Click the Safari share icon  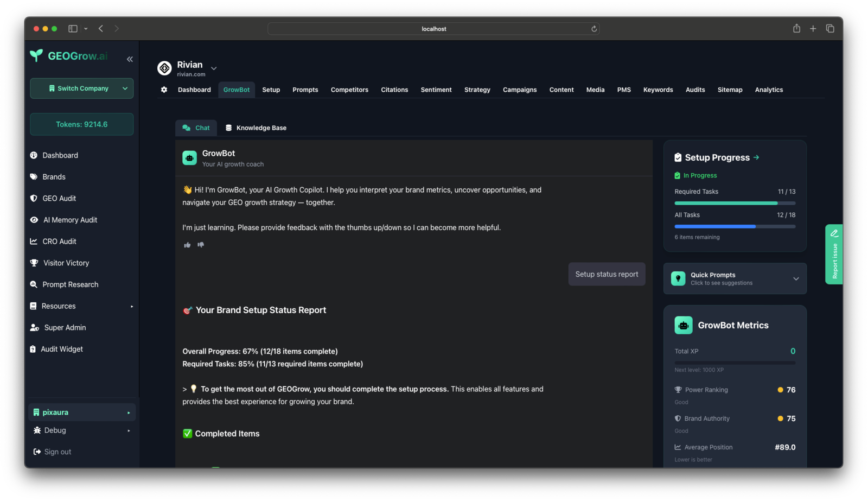point(796,28)
